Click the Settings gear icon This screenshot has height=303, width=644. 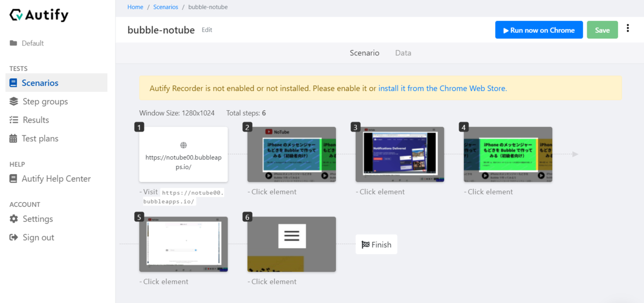13,219
